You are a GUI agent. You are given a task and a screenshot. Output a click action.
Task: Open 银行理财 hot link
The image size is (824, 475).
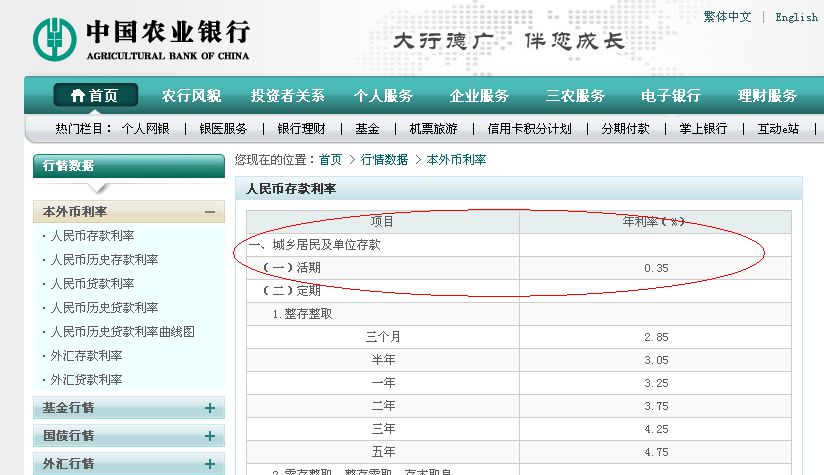pos(302,129)
